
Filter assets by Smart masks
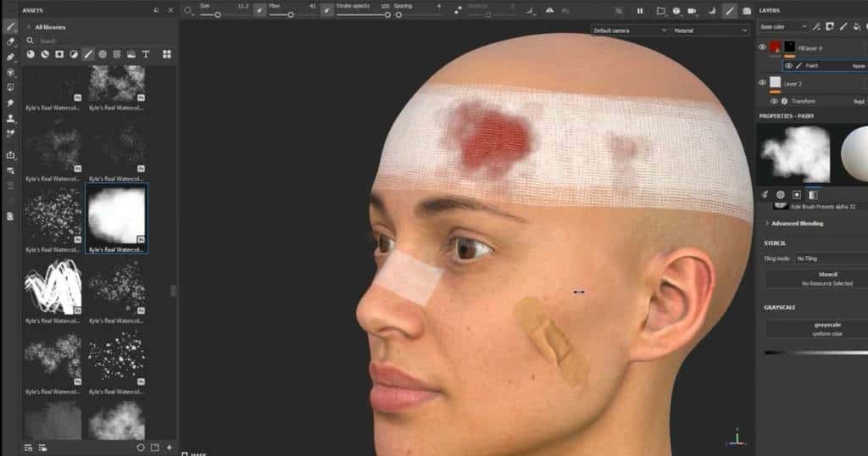59,54
